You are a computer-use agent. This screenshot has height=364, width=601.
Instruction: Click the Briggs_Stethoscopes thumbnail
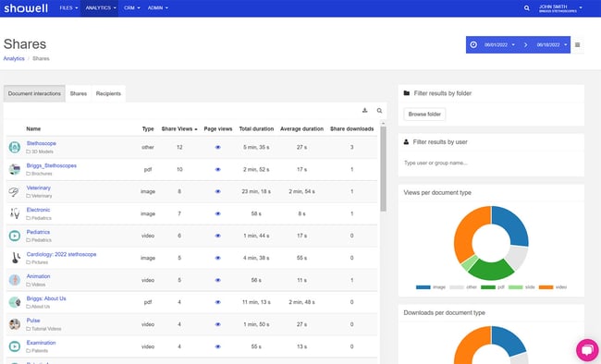(15, 169)
